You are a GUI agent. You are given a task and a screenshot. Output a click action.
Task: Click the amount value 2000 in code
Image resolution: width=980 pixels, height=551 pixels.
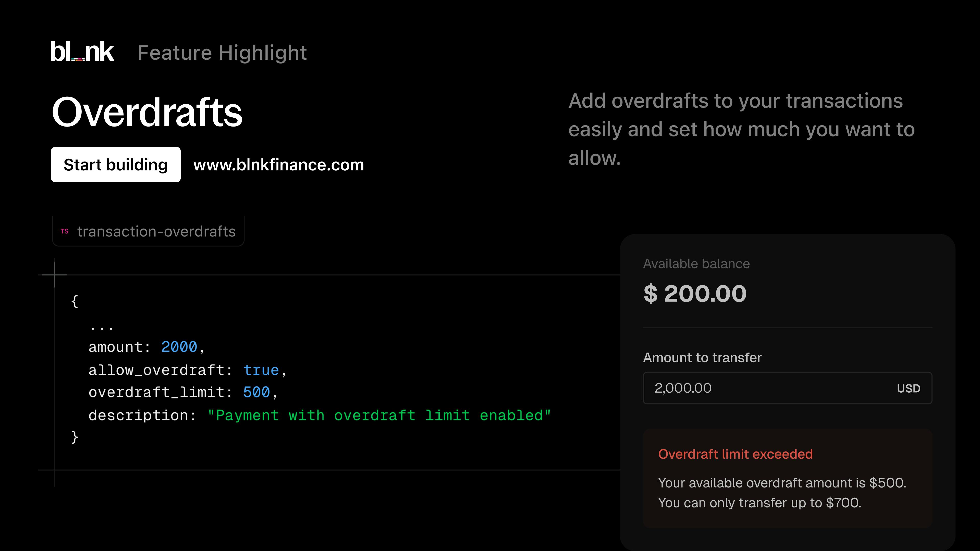click(179, 347)
